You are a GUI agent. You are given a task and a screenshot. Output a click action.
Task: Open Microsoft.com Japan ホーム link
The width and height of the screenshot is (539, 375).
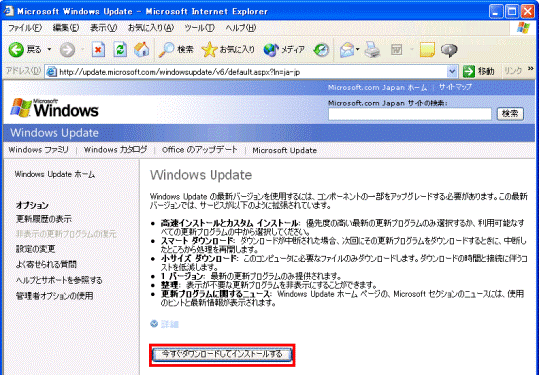pos(377,88)
